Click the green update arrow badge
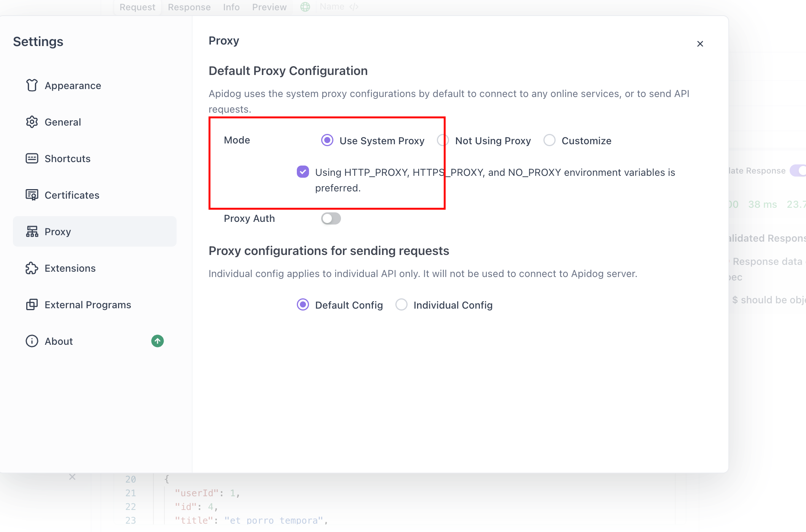This screenshot has width=806, height=532. pyautogui.click(x=157, y=341)
